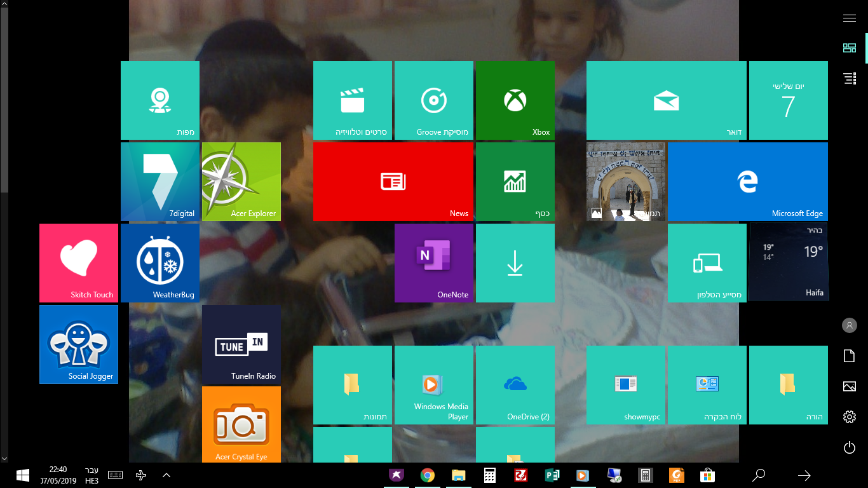Image resolution: width=868 pixels, height=488 pixels.
Task: Open the showmypc tile
Action: 626,385
